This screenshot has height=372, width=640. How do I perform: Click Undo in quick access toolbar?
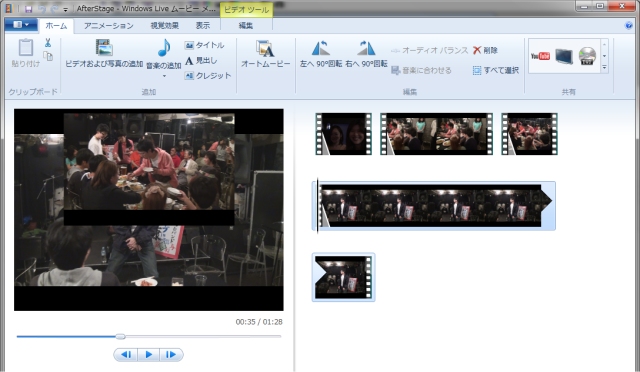tap(42, 9)
